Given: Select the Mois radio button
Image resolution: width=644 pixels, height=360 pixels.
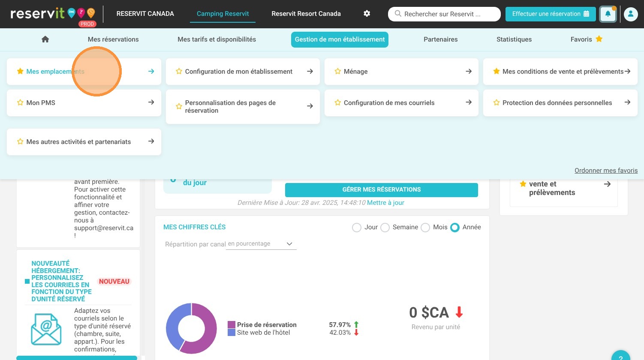Looking at the screenshot, I should click(x=425, y=228).
